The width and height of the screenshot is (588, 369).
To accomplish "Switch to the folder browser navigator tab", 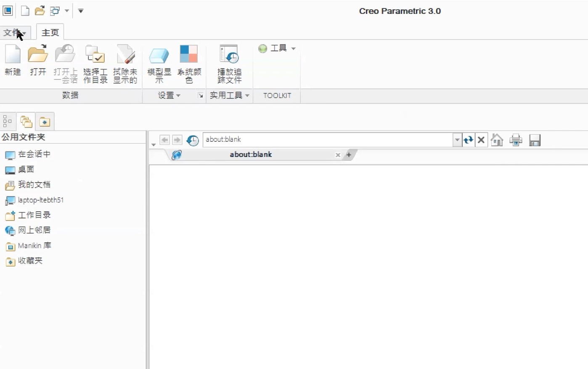I will 26,122.
